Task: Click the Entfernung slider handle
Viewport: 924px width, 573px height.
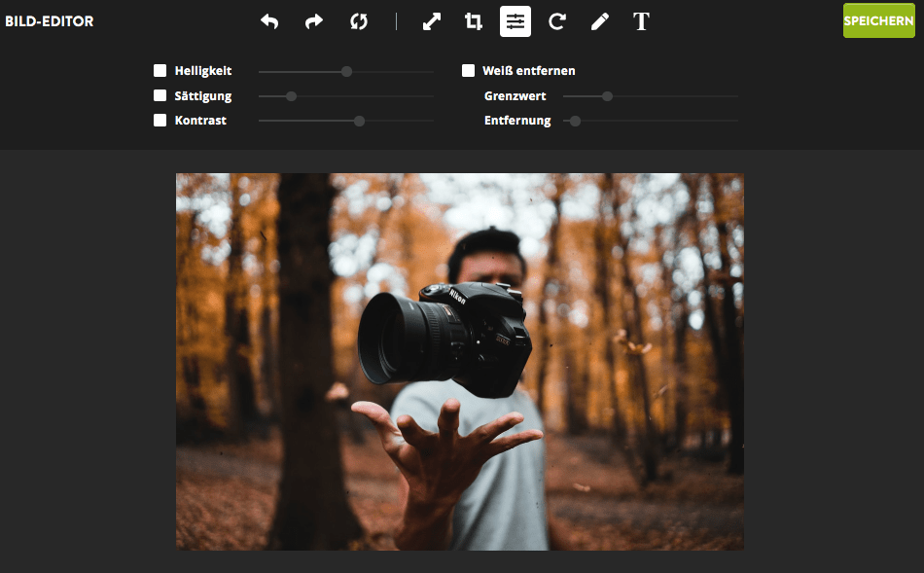Action: pyautogui.click(x=575, y=121)
